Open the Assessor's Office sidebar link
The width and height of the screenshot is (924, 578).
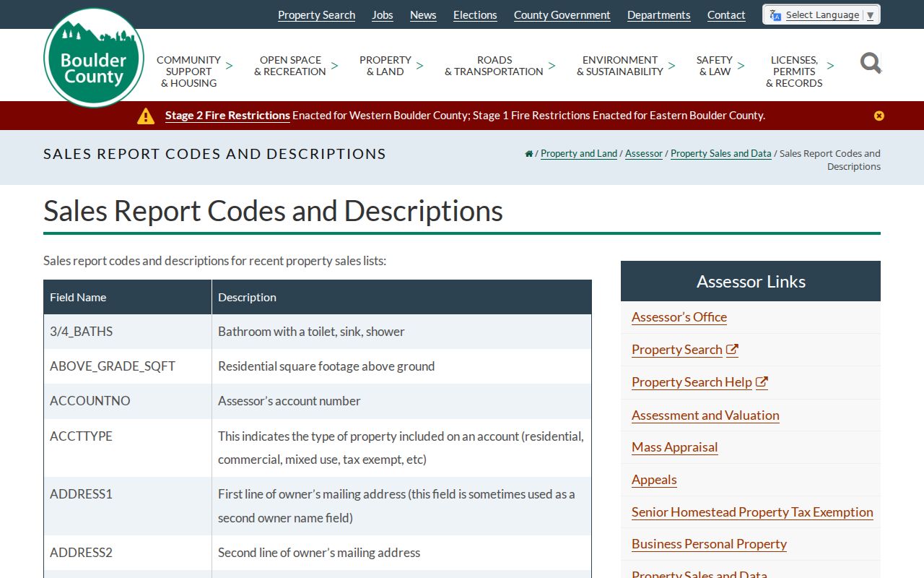point(679,317)
